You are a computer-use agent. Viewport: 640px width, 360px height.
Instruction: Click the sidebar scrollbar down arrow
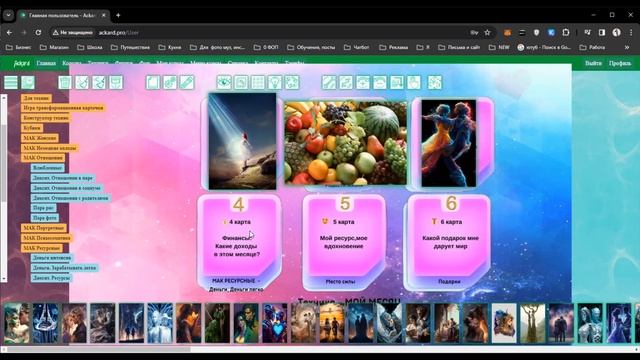click(x=4, y=279)
